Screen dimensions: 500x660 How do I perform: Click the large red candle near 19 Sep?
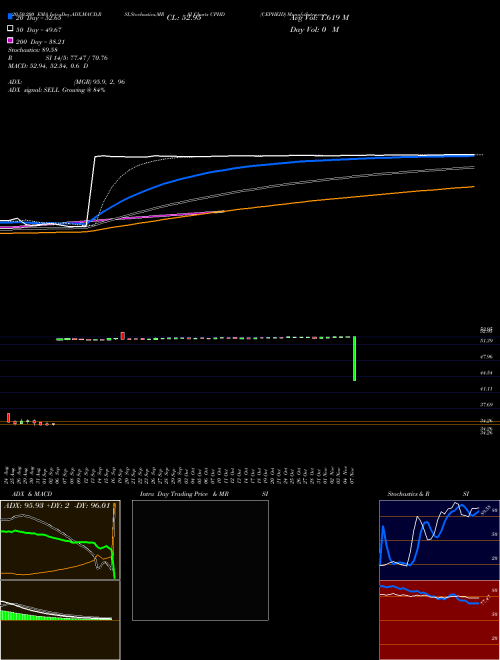point(123,335)
